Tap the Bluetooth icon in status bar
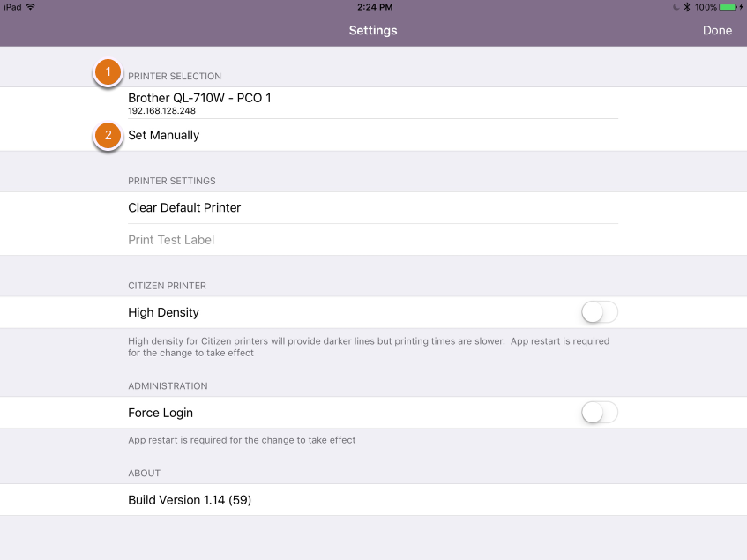 pos(687,7)
